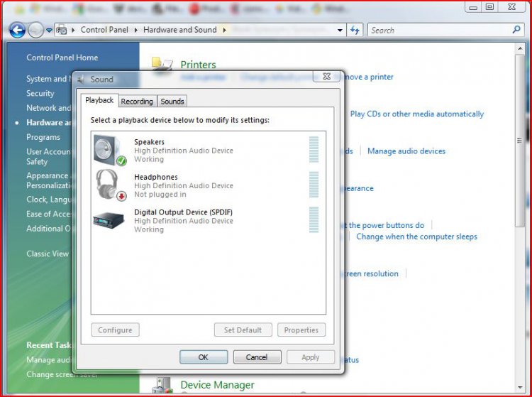This screenshot has width=532, height=397.
Task: Click the Set Default button
Action: coord(243,330)
